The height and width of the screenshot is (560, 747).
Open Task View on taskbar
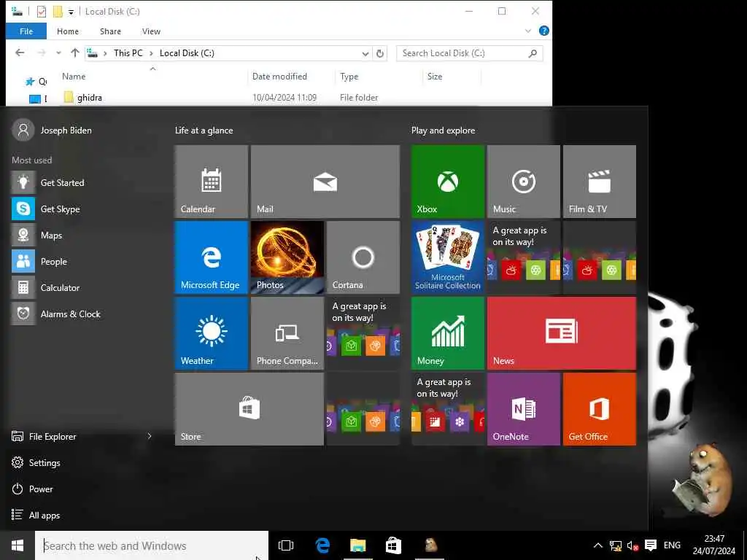click(286, 545)
